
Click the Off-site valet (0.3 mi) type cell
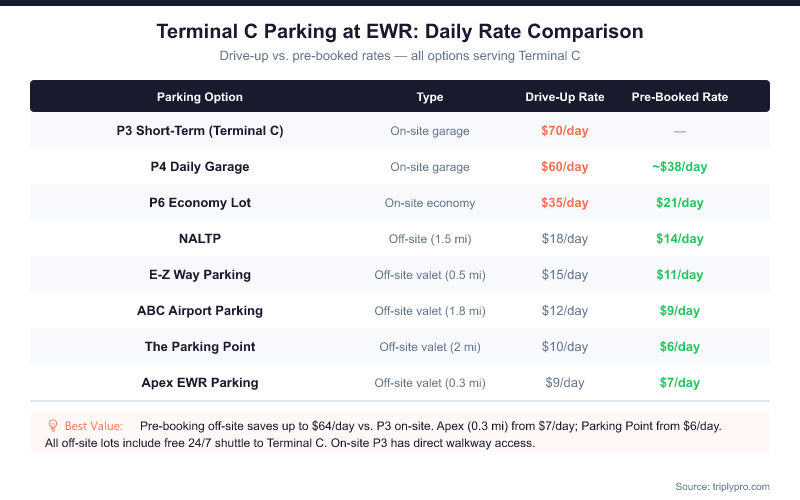pos(430,383)
